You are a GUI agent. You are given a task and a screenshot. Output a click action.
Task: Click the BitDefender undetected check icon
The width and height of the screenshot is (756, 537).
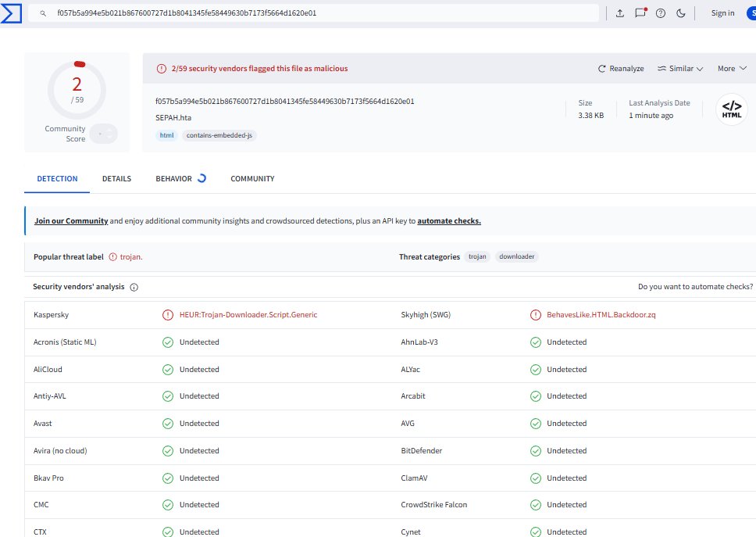click(536, 451)
